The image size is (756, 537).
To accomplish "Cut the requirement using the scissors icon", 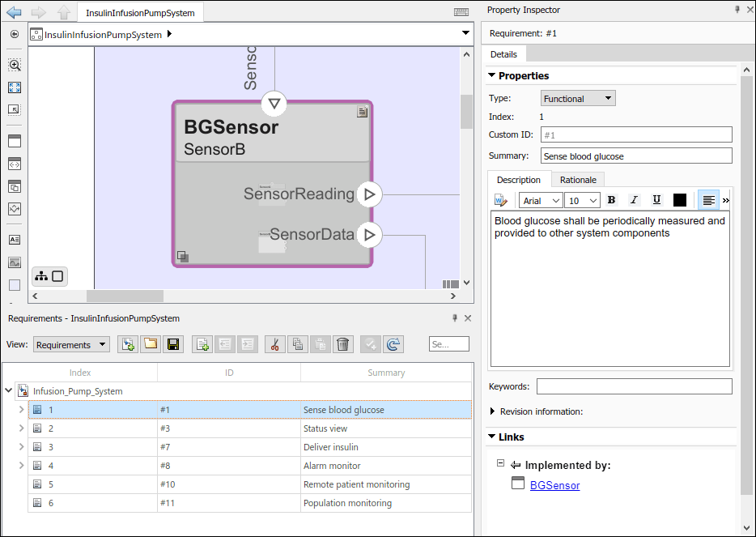I will coord(274,343).
